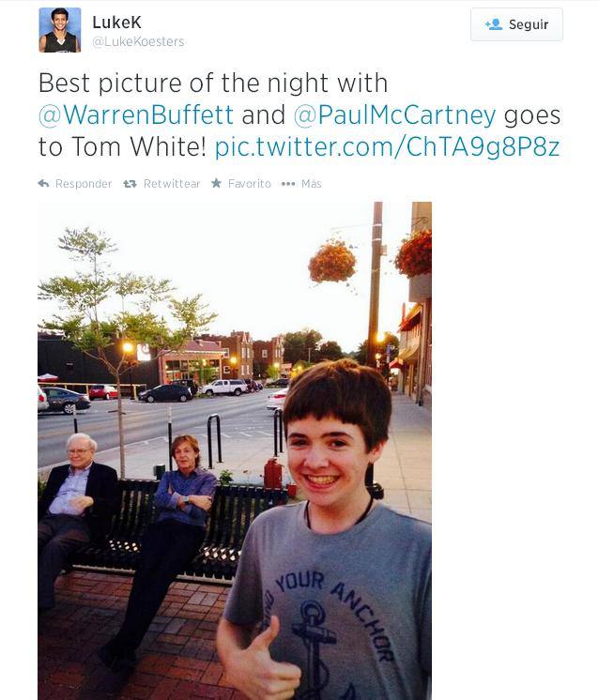This screenshot has height=700, width=599.
Task: Open the attached tweet photo
Action: pyautogui.click(x=235, y=451)
